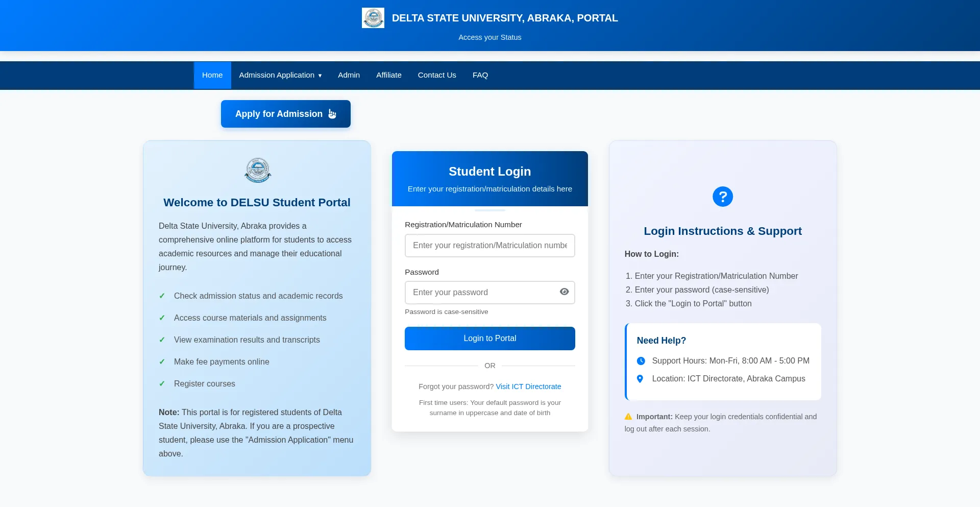Click 'Make fee payments online' list item text
The image size is (980, 507).
coord(222,361)
